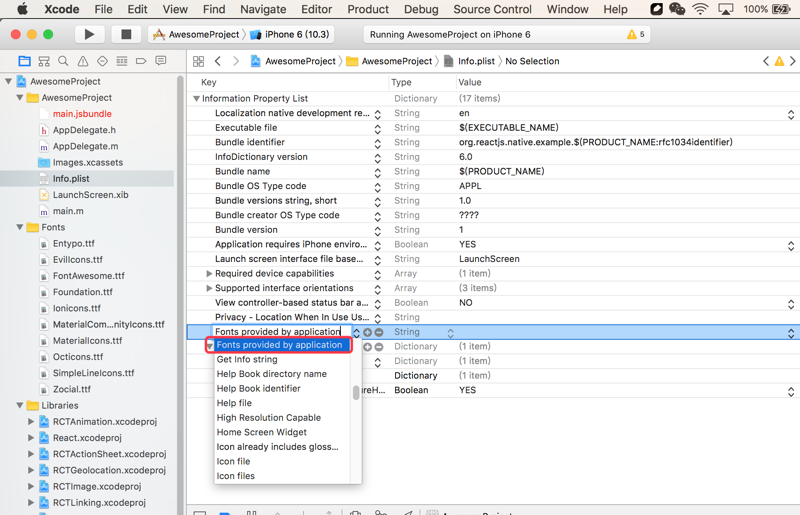Open the Apple menu

[23, 9]
